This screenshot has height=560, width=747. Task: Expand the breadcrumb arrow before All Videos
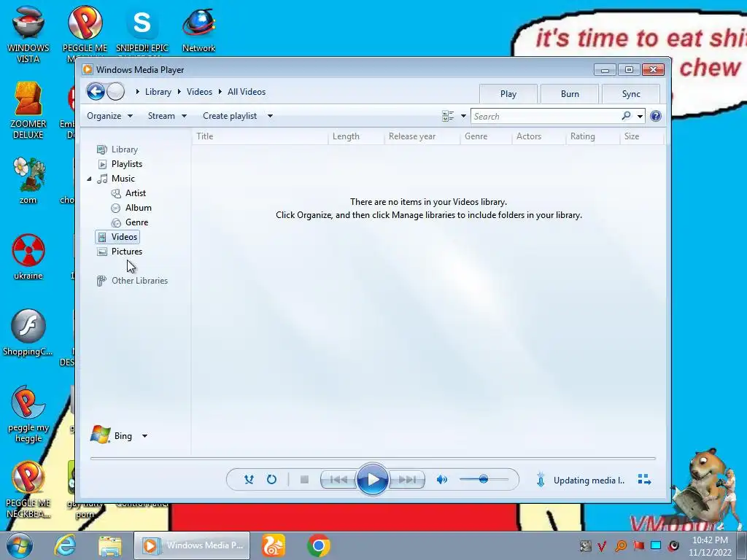pyautogui.click(x=220, y=91)
